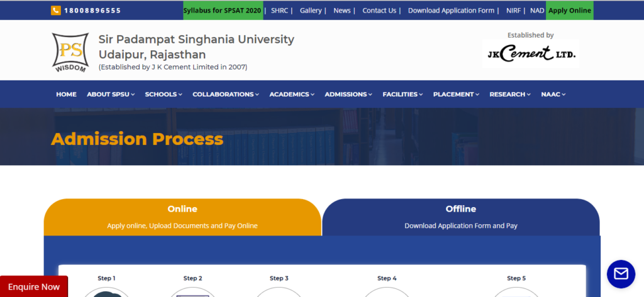This screenshot has width=644, height=297.
Task: Click the green Apply Online button
Action: pos(570,11)
